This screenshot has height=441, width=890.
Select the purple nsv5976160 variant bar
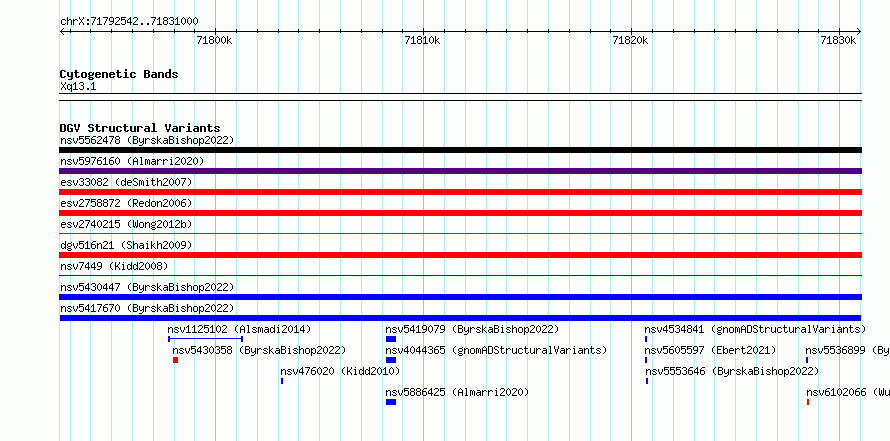click(x=460, y=171)
